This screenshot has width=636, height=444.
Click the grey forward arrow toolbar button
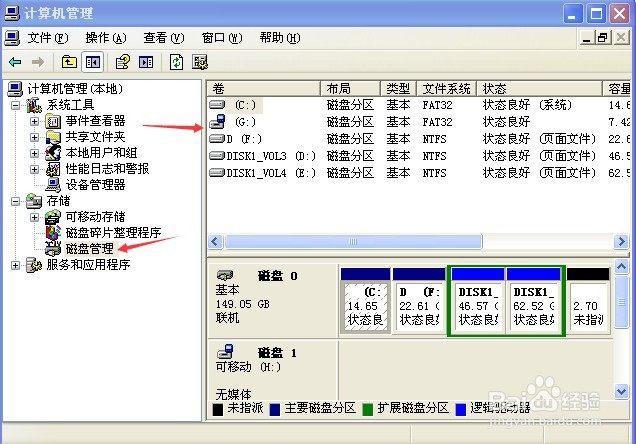(38, 62)
